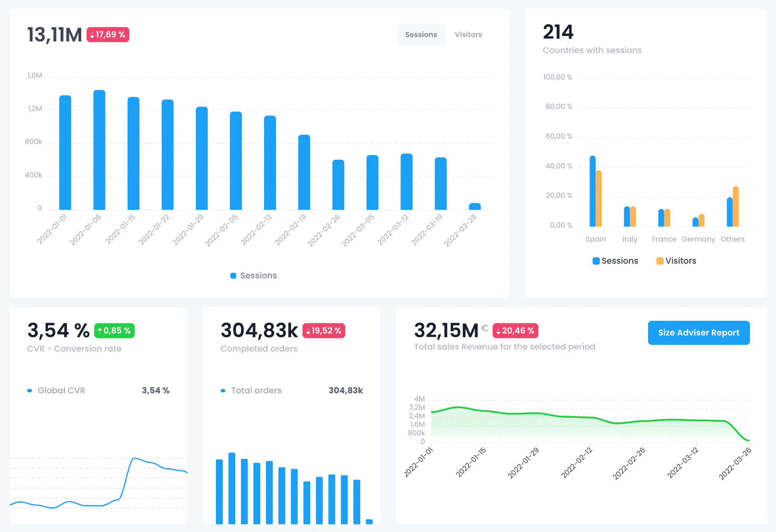This screenshot has height=532, width=776.
Task: Click the 20,46 % revenue decrease badge
Action: pyautogui.click(x=515, y=330)
